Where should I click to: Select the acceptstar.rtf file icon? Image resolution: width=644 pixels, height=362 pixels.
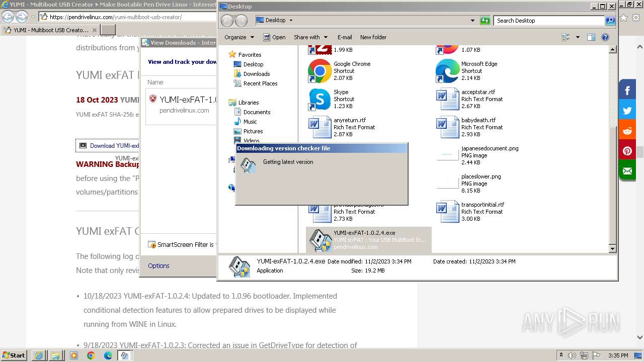pyautogui.click(x=447, y=99)
